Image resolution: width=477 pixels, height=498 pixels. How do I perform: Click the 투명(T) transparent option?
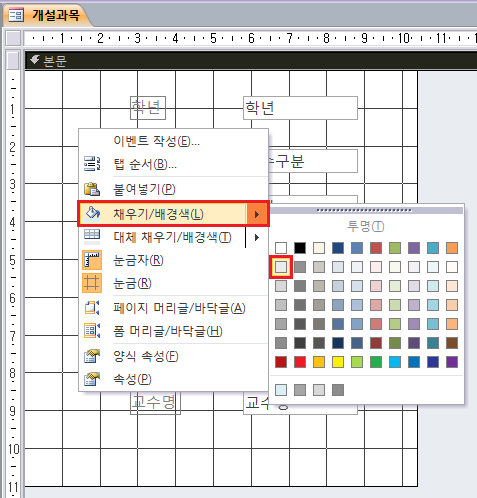coord(366,226)
